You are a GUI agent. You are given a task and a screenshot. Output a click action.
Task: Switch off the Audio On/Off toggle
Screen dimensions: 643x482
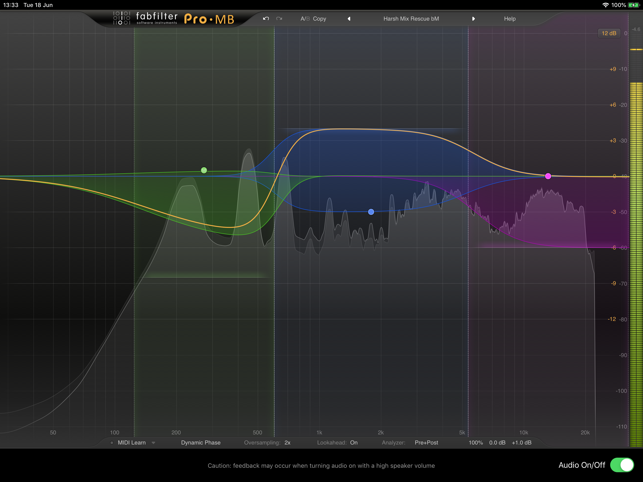622,465
